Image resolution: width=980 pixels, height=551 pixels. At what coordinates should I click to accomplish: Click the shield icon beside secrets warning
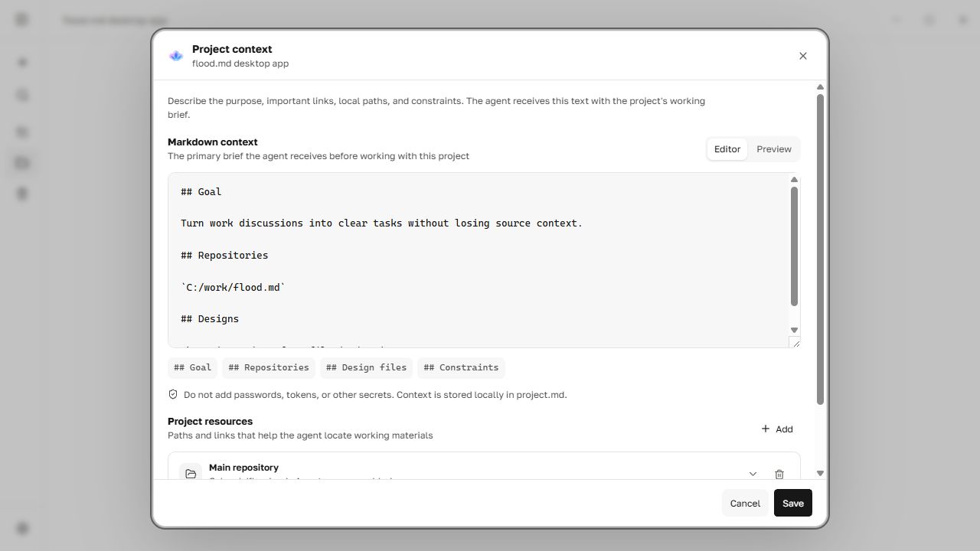coord(173,395)
